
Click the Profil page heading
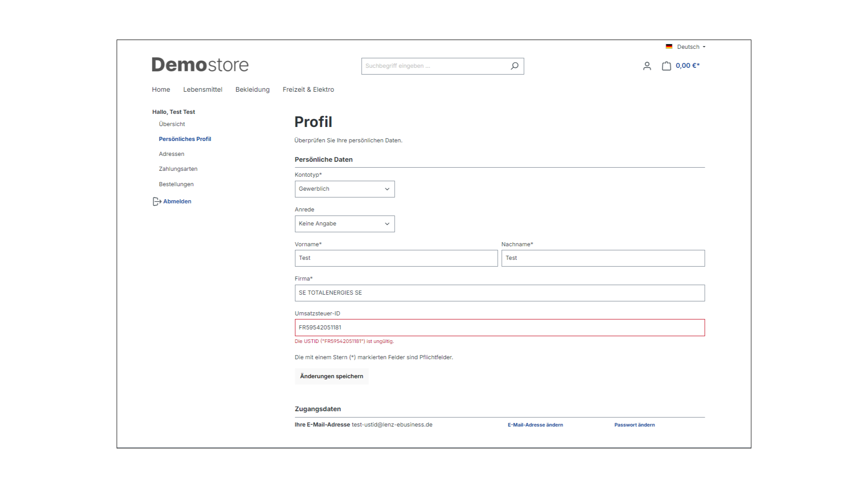313,122
